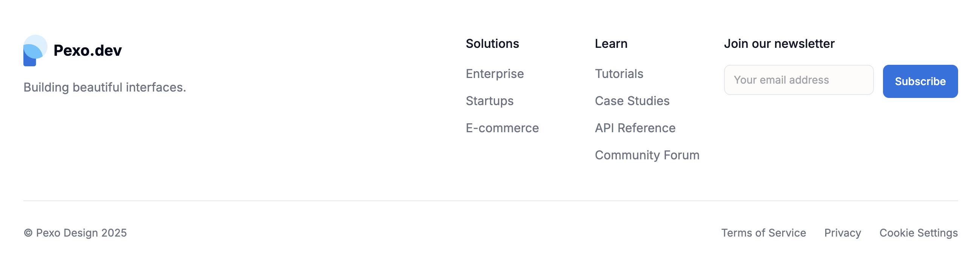Click the horizontal footer divider line

[x=490, y=200]
